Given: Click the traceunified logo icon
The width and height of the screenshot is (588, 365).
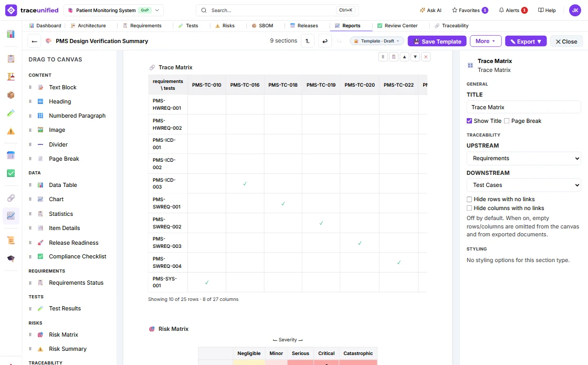Looking at the screenshot, I should click(x=11, y=11).
